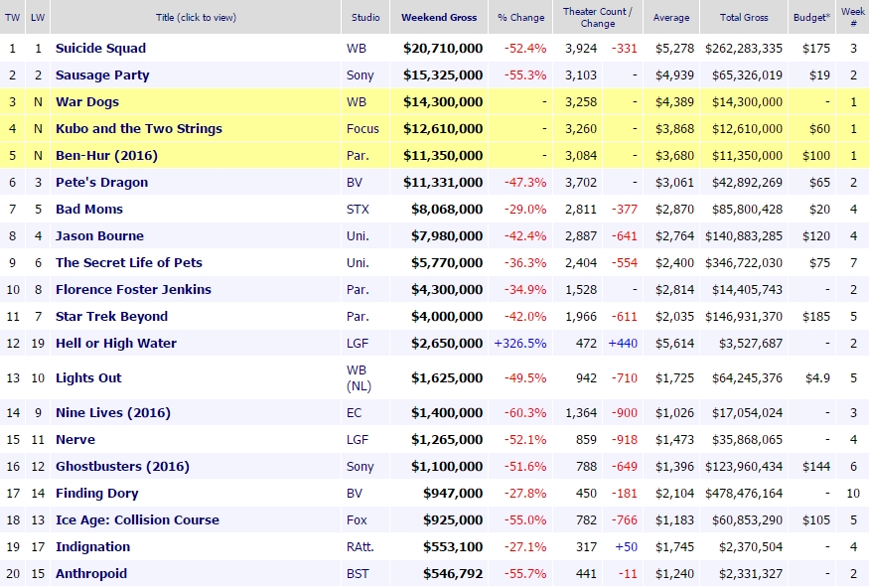Sort by the LW column header
Image resolution: width=869 pixels, height=588 pixels.
pyautogui.click(x=38, y=17)
